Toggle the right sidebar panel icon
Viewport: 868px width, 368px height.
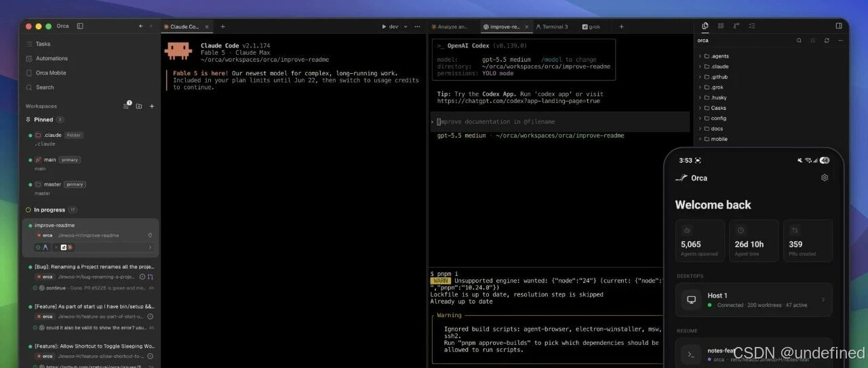pyautogui.click(x=839, y=26)
